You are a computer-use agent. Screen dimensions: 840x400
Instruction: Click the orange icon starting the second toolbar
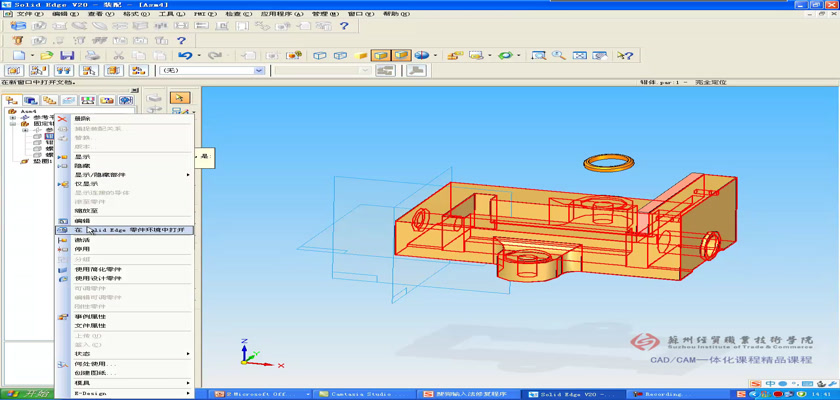coord(18,40)
